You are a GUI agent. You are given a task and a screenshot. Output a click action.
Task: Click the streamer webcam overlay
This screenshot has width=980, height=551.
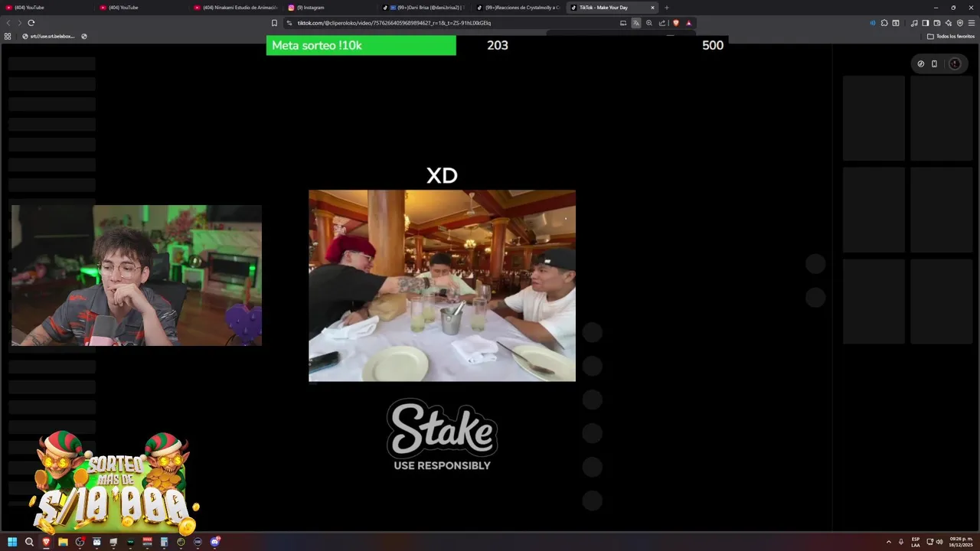(136, 275)
